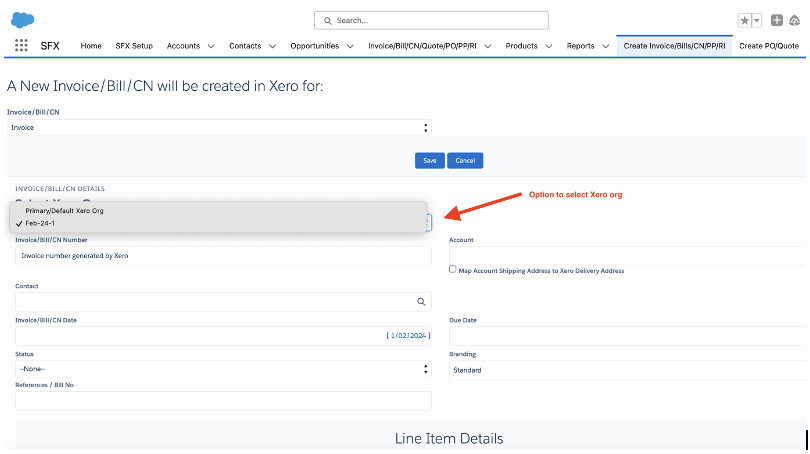The image size is (810, 454).
Task: Click the Salesforce cloud logo
Action: [23, 20]
